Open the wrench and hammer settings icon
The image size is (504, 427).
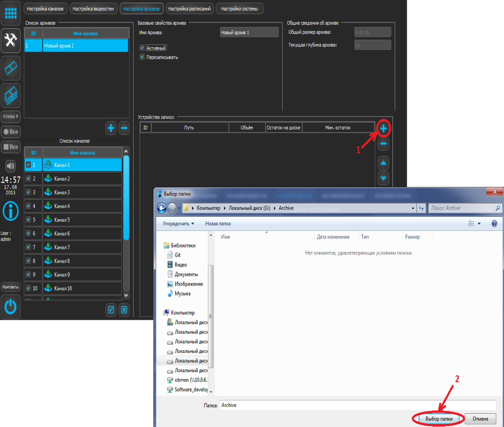click(x=10, y=41)
